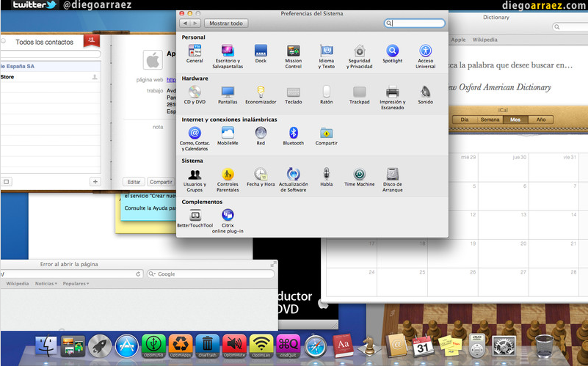Screen dimensions: 588x366
Task: Open Controles Parentales preferences
Action: 228,180
